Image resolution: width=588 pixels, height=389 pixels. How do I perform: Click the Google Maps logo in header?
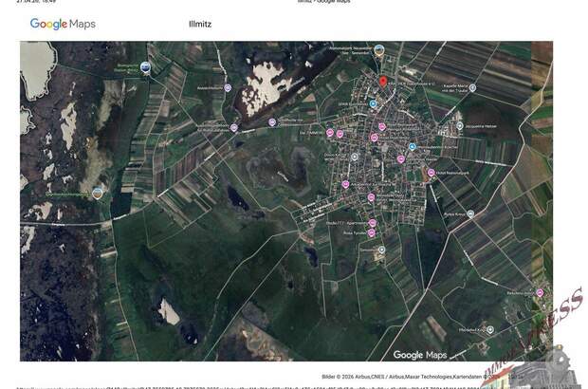pyautogui.click(x=63, y=24)
